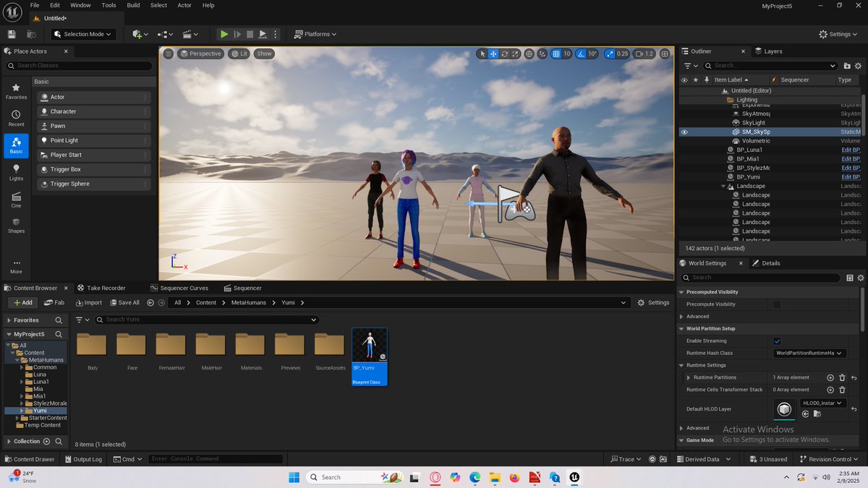Click the Search Classes field
This screenshot has height=488, width=868.
tap(80, 65)
